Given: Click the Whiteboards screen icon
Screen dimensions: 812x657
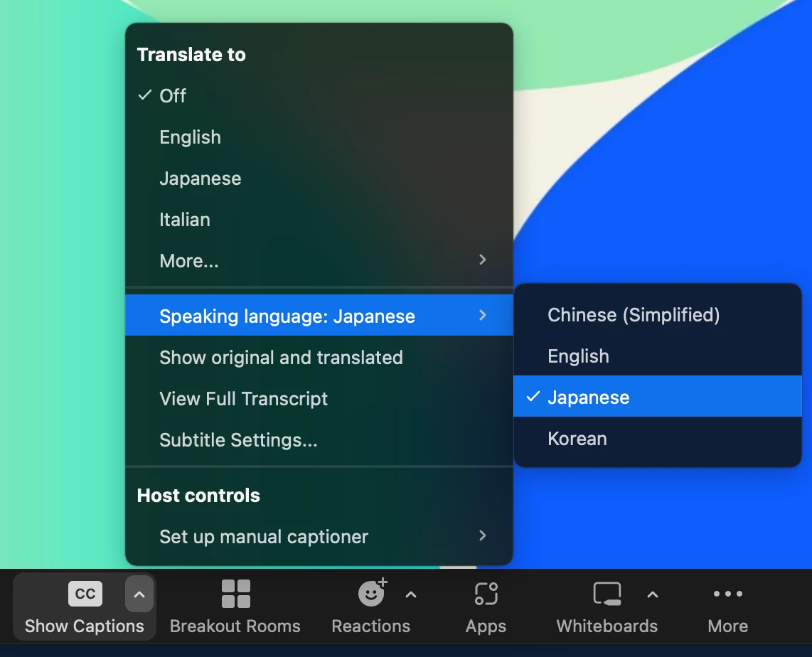Looking at the screenshot, I should click(607, 593).
